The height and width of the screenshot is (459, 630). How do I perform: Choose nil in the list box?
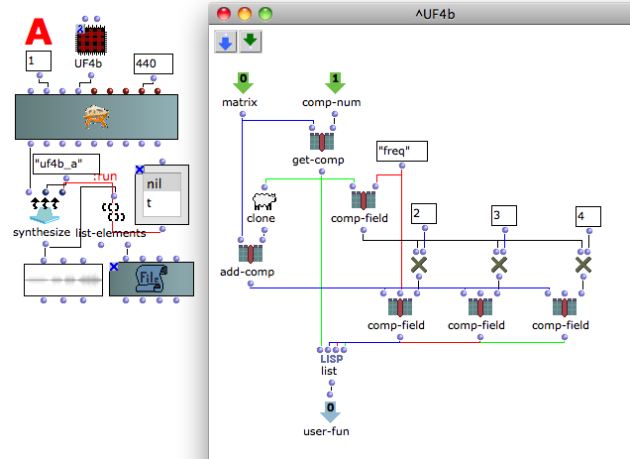[x=162, y=184]
